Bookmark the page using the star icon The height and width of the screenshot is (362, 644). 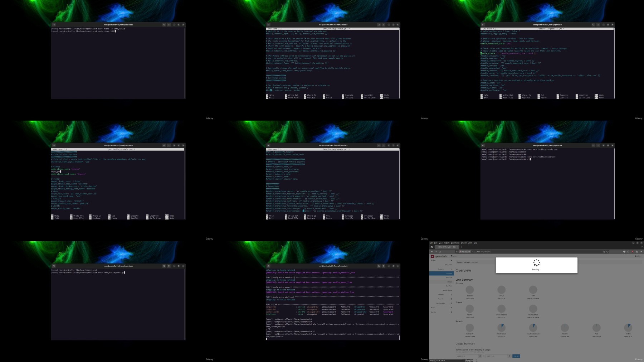(607, 252)
